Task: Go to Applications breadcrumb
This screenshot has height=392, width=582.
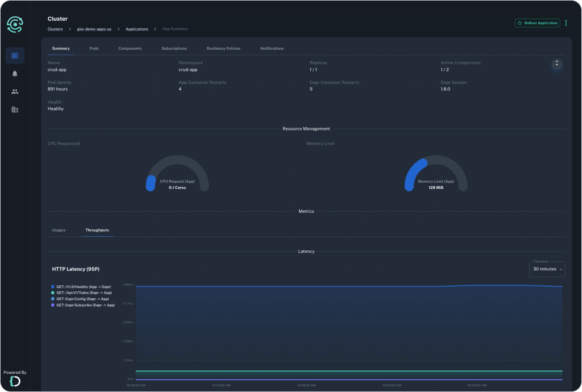Action: 137,29
